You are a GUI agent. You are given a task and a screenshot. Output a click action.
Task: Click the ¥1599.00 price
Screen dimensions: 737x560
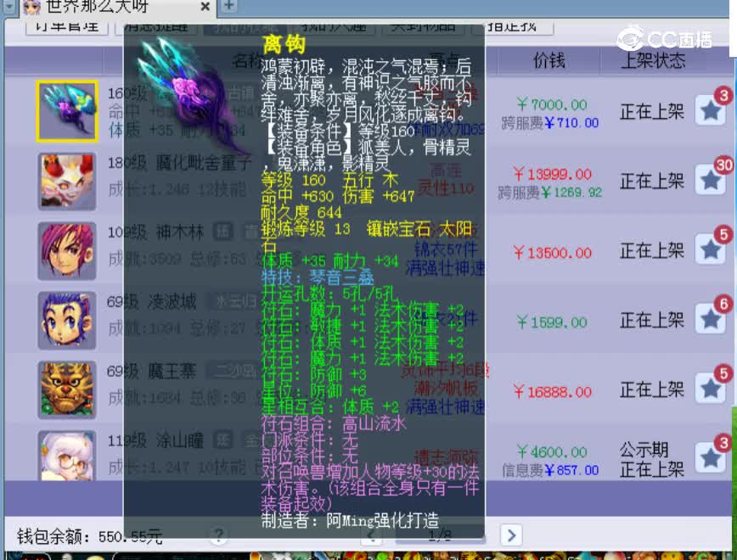[552, 322]
